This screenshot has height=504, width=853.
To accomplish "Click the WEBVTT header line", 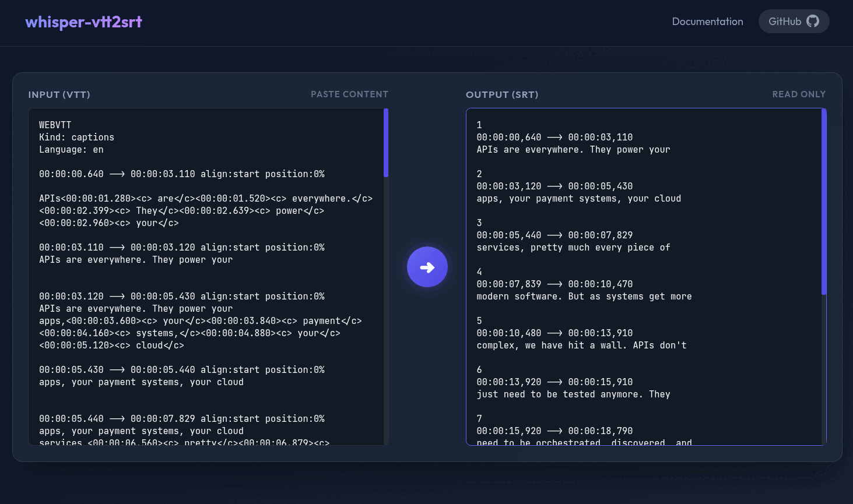I will click(55, 125).
